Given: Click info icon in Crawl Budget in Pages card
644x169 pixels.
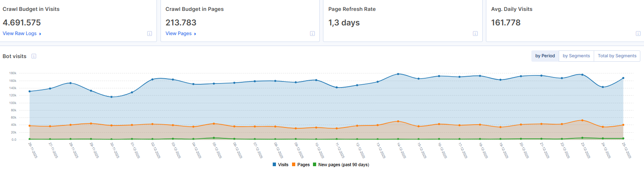Looking at the screenshot, I should (x=312, y=33).
